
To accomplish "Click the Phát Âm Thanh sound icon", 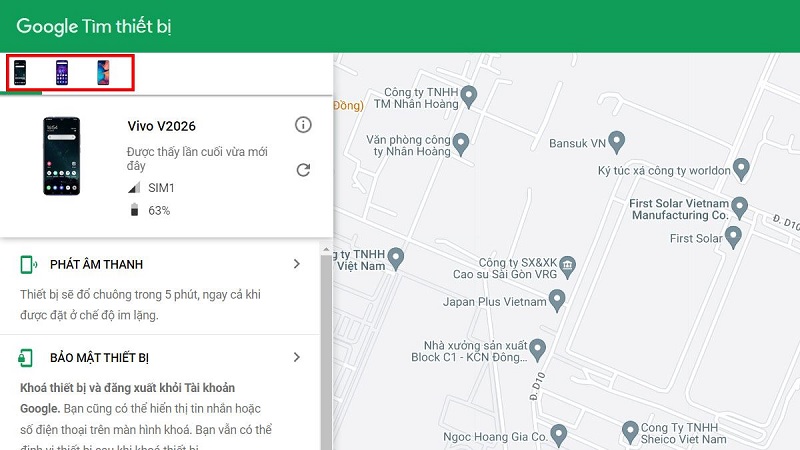I will (x=29, y=265).
